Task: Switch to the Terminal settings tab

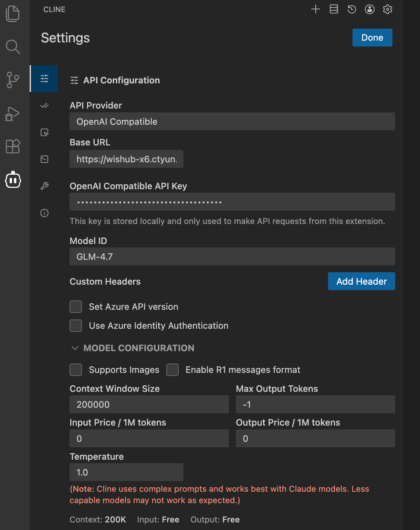Action: pos(44,159)
